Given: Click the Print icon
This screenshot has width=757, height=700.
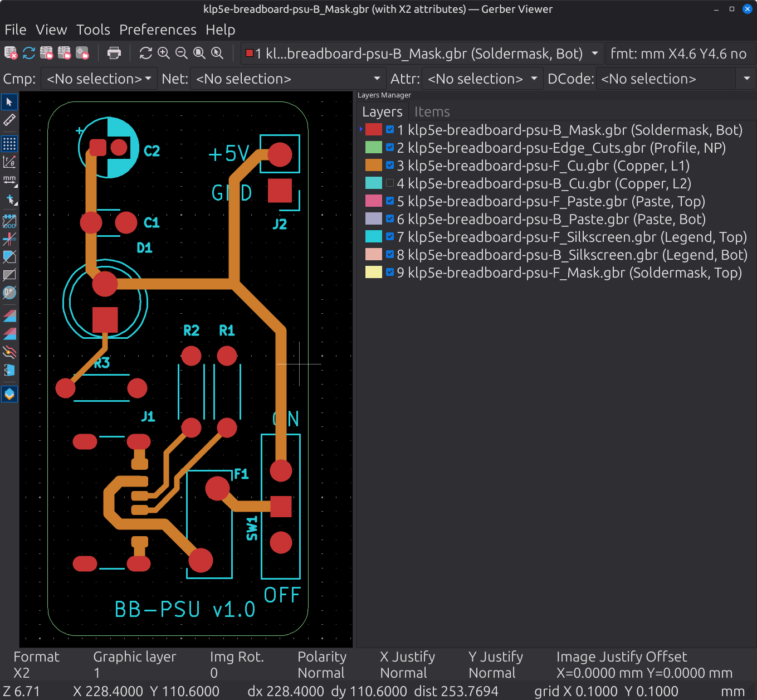Looking at the screenshot, I should point(114,53).
